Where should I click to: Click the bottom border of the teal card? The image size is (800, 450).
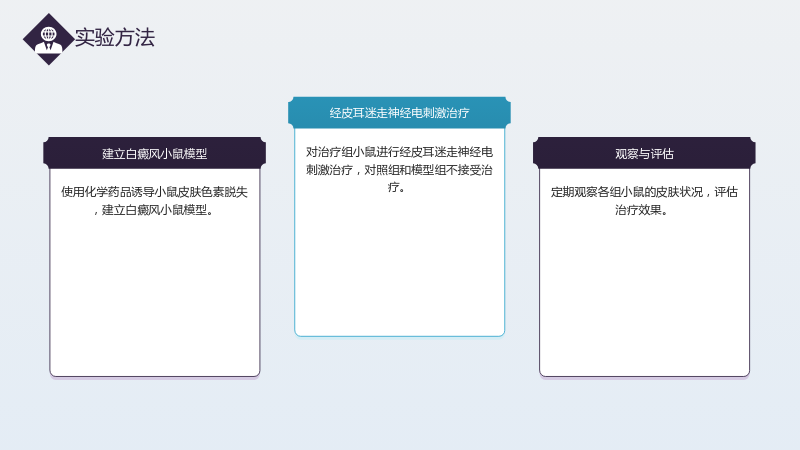[399, 336]
